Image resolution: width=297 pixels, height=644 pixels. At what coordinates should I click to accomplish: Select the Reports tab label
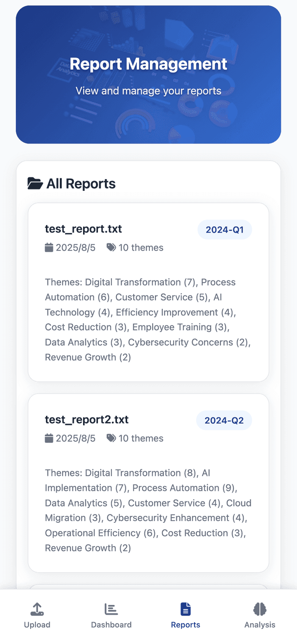click(x=186, y=625)
